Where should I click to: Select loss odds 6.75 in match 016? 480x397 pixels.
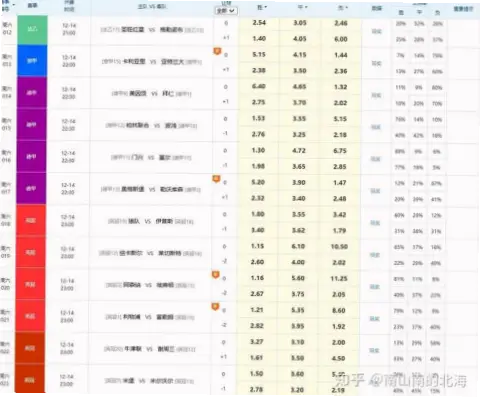tap(340, 151)
